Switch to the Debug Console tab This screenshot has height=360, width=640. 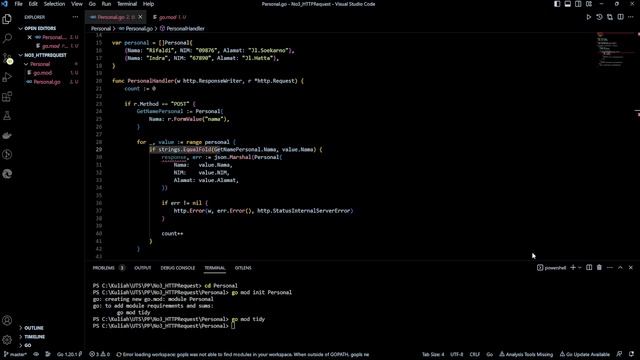[178, 268]
